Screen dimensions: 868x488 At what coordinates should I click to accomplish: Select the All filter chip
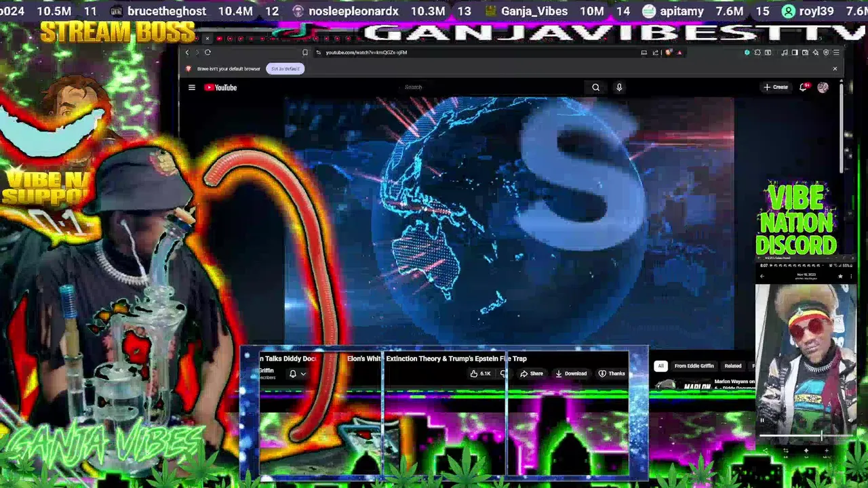660,366
